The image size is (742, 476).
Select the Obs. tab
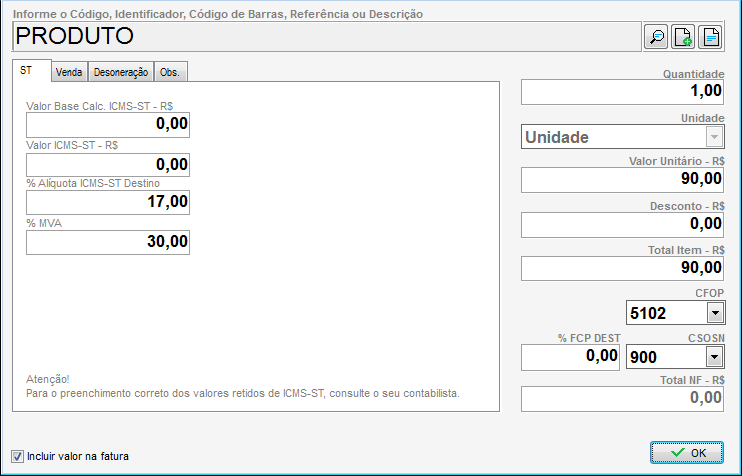point(171,72)
